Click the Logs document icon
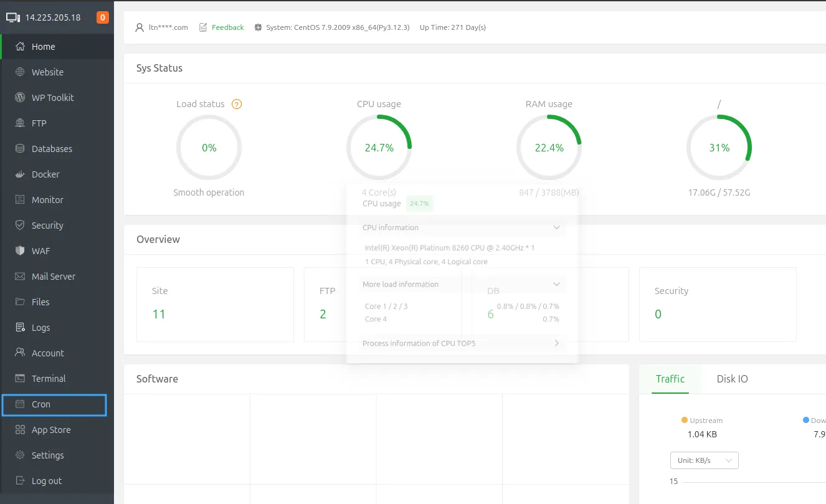826x504 pixels. (20, 328)
